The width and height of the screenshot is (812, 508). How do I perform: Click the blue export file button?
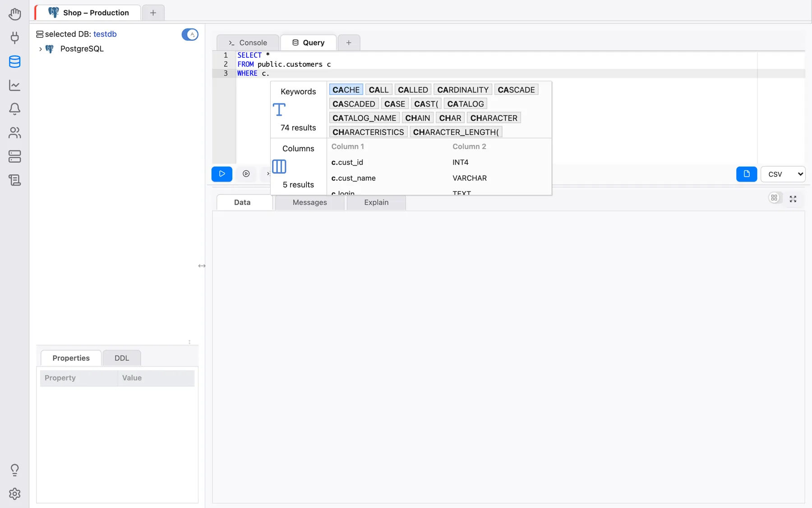[x=747, y=174]
